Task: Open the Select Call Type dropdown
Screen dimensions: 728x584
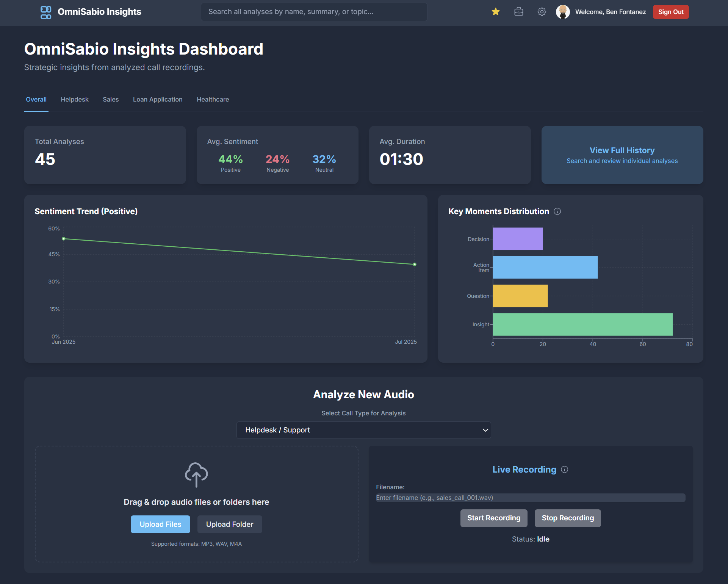Action: coord(363,430)
